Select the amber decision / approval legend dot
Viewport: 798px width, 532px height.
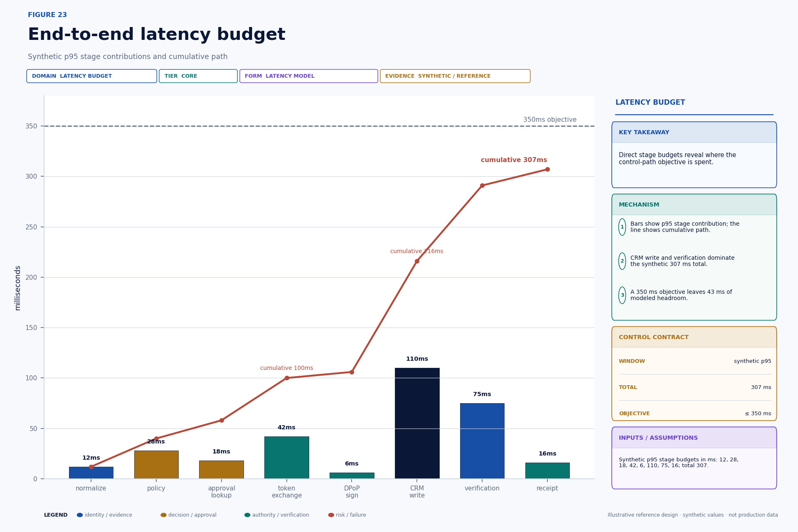[x=163, y=515]
